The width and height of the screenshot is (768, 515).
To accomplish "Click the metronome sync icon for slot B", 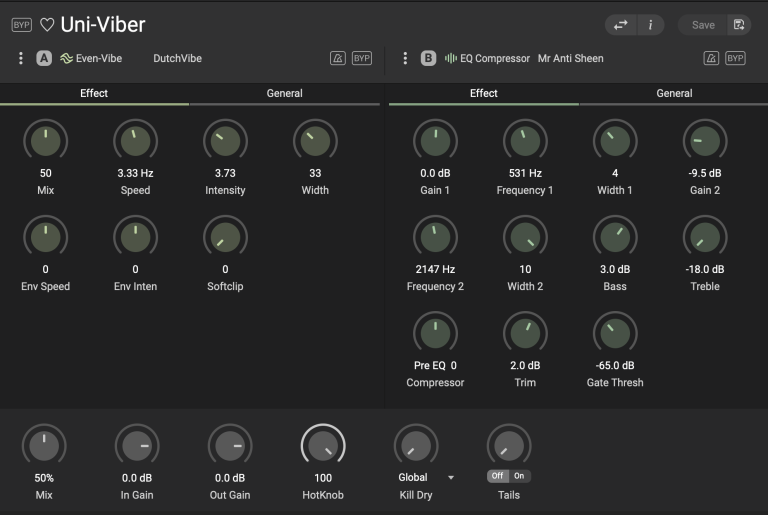I will coord(711,58).
